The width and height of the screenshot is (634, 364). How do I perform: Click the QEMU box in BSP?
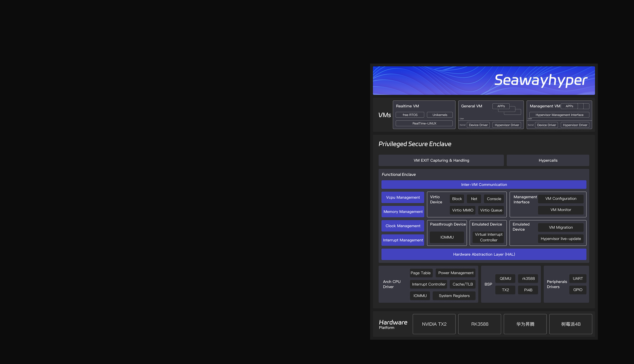point(505,278)
